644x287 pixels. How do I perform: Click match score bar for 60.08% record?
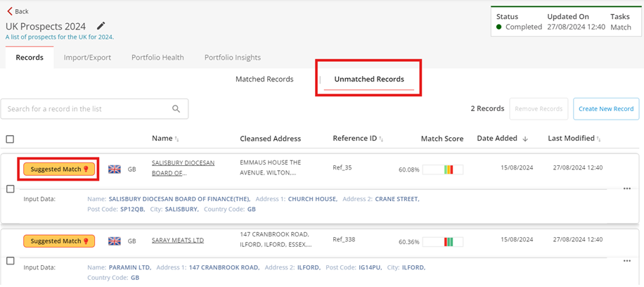point(443,170)
